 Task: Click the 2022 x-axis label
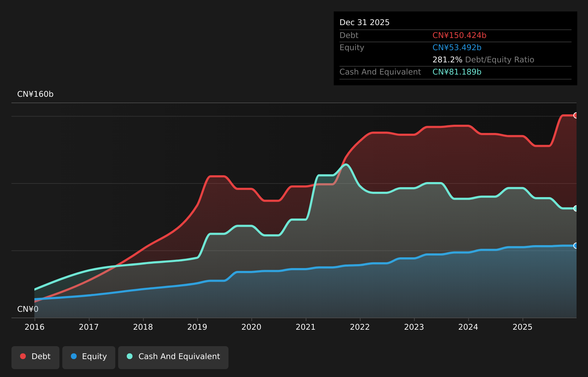click(x=360, y=327)
